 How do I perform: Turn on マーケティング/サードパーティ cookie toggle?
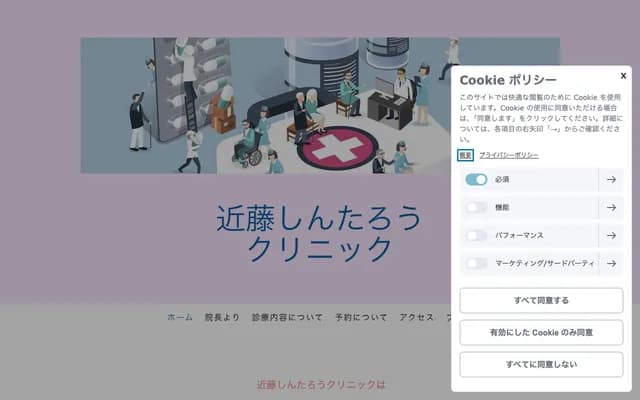(476, 263)
